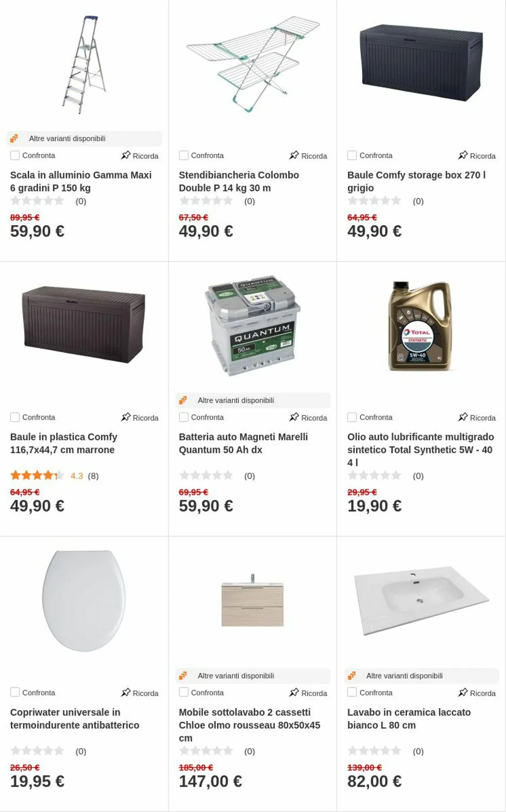Pin the Batteria auto Magneti Marelli Quantum
Viewport: 506px width, 812px height.
tap(308, 418)
